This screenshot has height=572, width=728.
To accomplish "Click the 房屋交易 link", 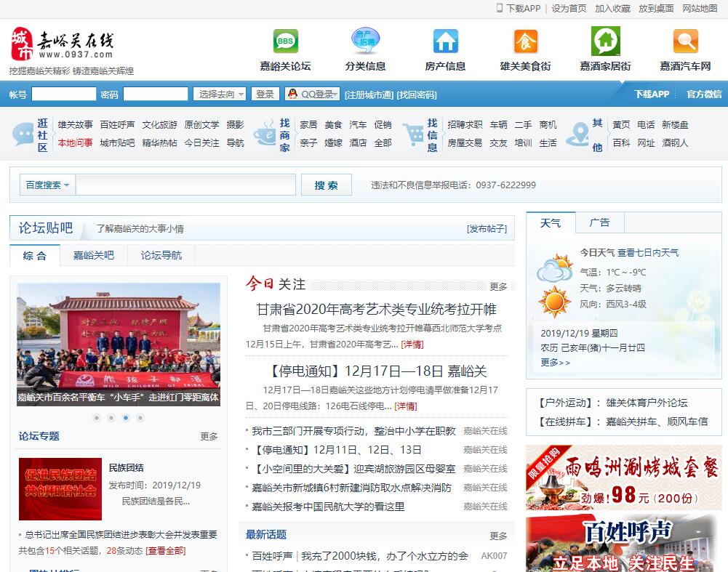I will [465, 143].
